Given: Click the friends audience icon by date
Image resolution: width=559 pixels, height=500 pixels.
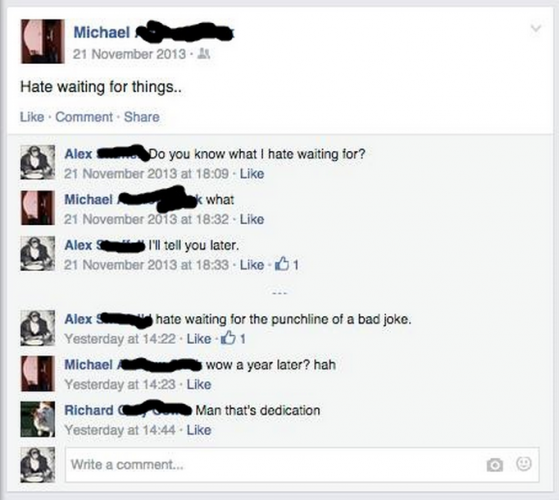Looking at the screenshot, I should point(204,54).
